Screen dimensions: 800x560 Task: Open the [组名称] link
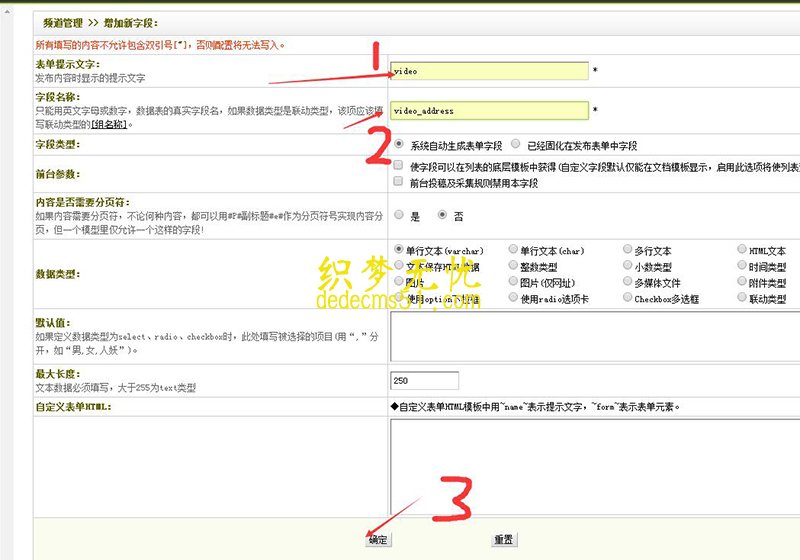click(x=110, y=124)
